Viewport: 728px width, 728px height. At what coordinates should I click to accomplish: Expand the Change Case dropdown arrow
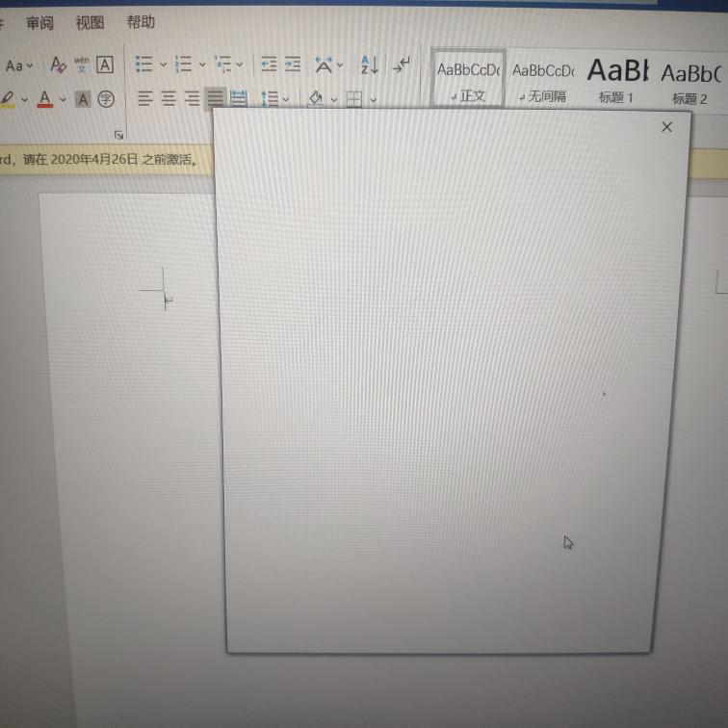pos(30,65)
